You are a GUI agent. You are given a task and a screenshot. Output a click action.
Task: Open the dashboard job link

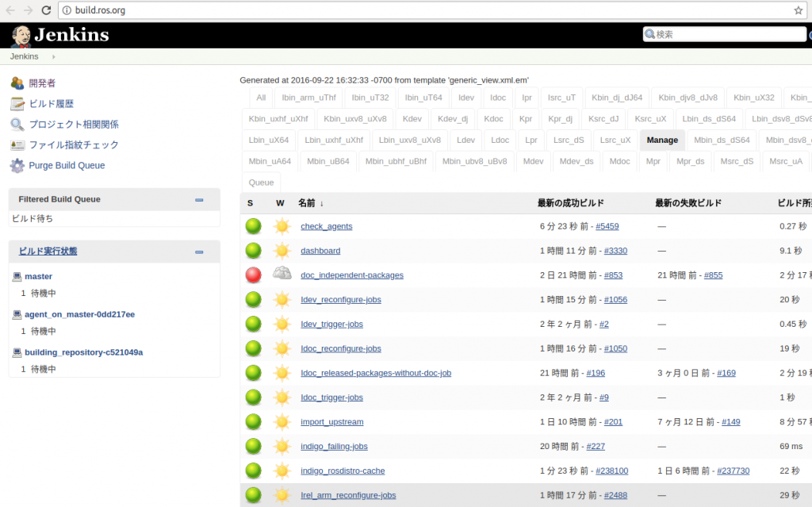pyautogui.click(x=320, y=251)
